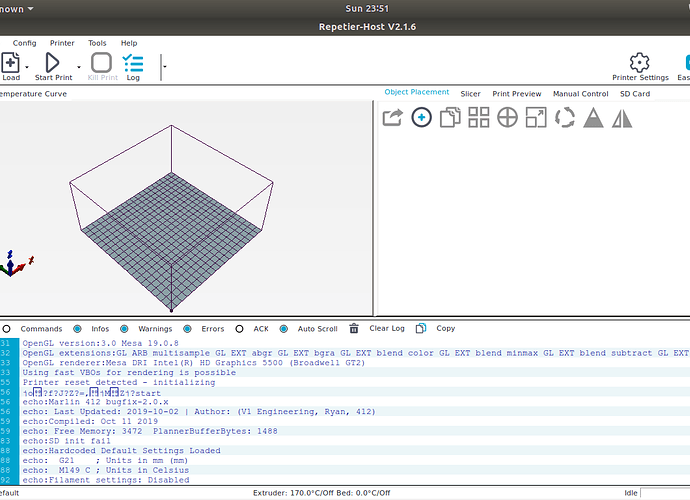Viewport: 690px width, 500px height.
Task: Expand the Load button dropdown arrow
Action: [x=27, y=67]
